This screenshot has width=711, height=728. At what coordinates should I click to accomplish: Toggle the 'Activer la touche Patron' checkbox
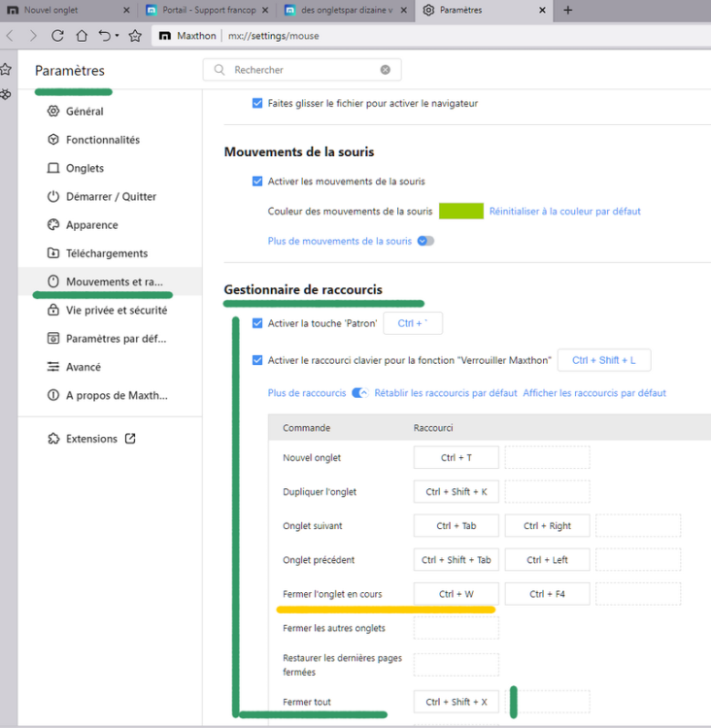[257, 323]
